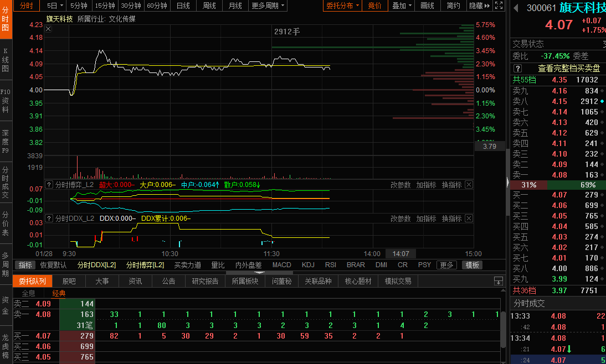Click the splitter handle beside the order book
The image size is (606, 364).
tap(507, 182)
